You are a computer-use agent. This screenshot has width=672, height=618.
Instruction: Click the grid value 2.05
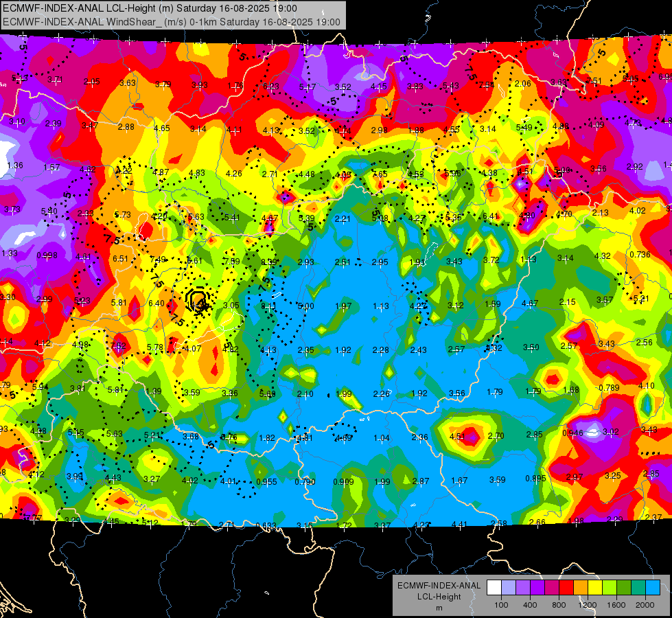click(92, 82)
